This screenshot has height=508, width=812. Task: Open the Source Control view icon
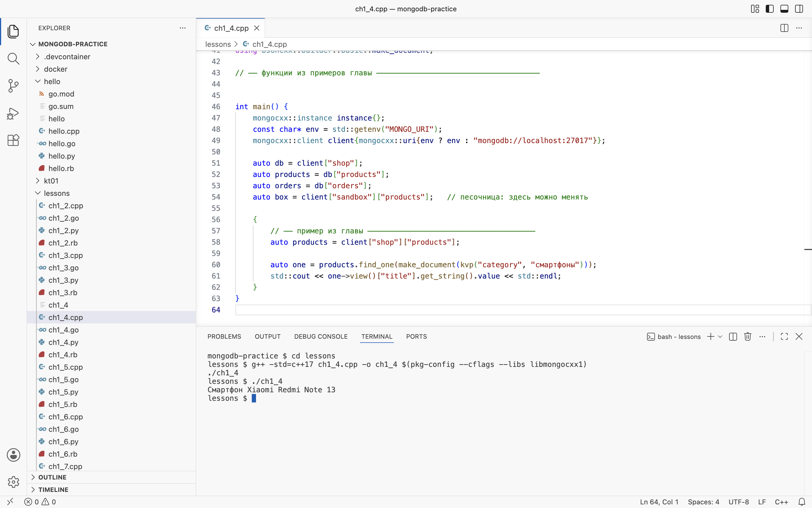tap(13, 86)
